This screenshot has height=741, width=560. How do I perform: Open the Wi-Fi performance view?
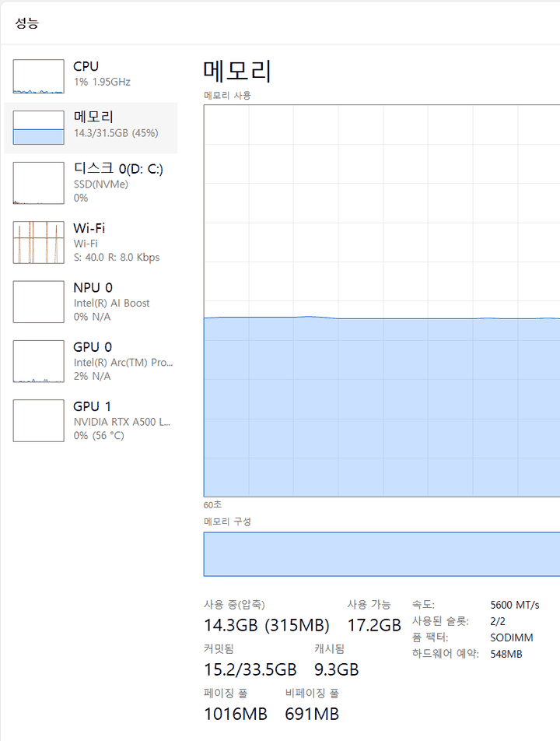tap(91, 242)
